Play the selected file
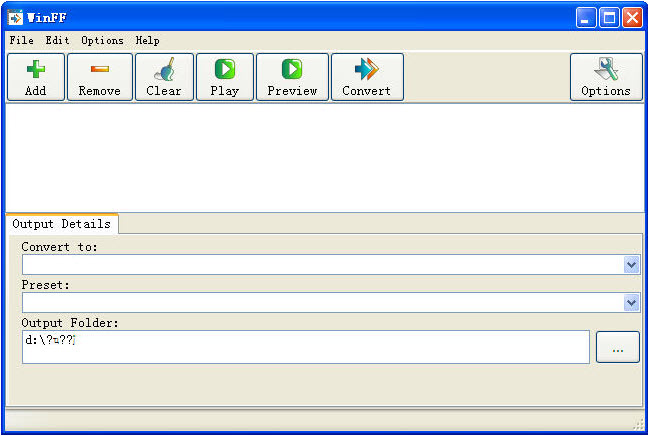Image resolution: width=648 pixels, height=436 pixels. [x=225, y=77]
